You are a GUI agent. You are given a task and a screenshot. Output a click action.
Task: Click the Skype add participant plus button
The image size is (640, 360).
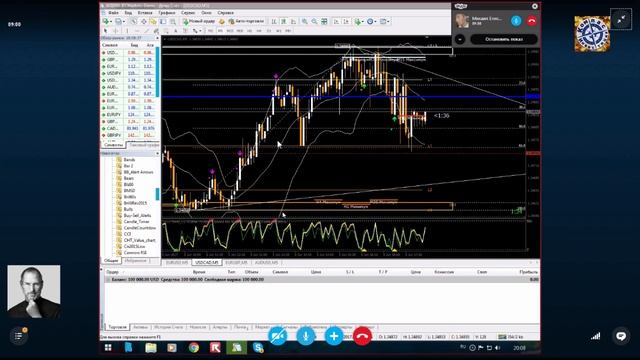(334, 336)
